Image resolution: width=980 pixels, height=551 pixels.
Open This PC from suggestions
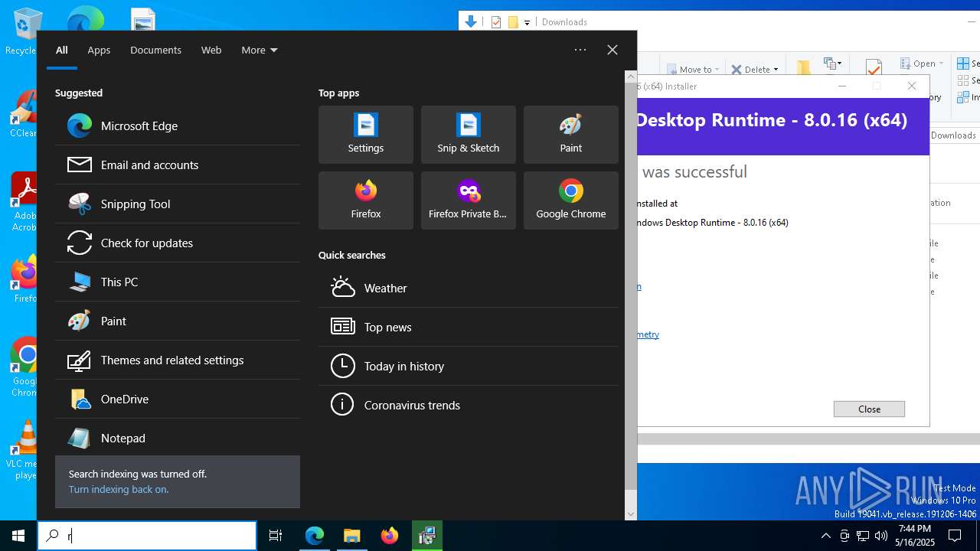point(178,282)
